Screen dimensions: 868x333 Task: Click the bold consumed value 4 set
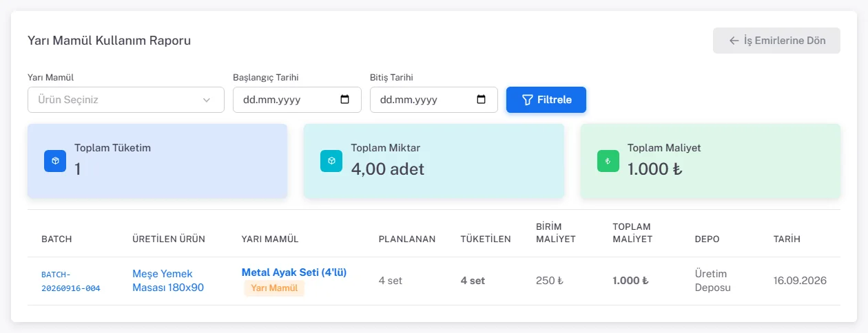473,281
